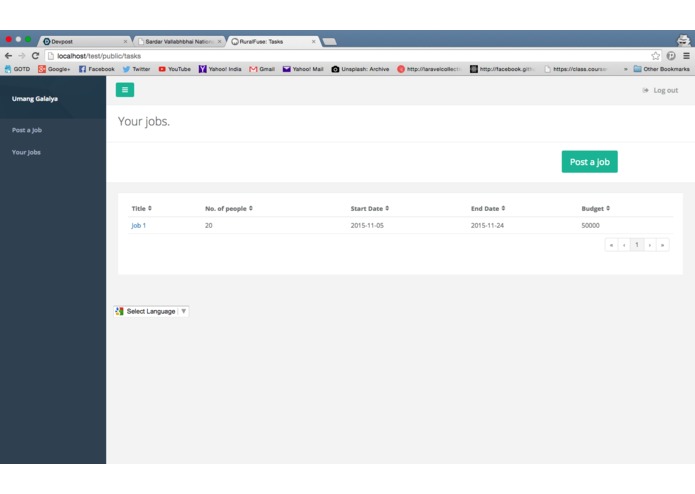Click the green Post a job button

click(590, 162)
